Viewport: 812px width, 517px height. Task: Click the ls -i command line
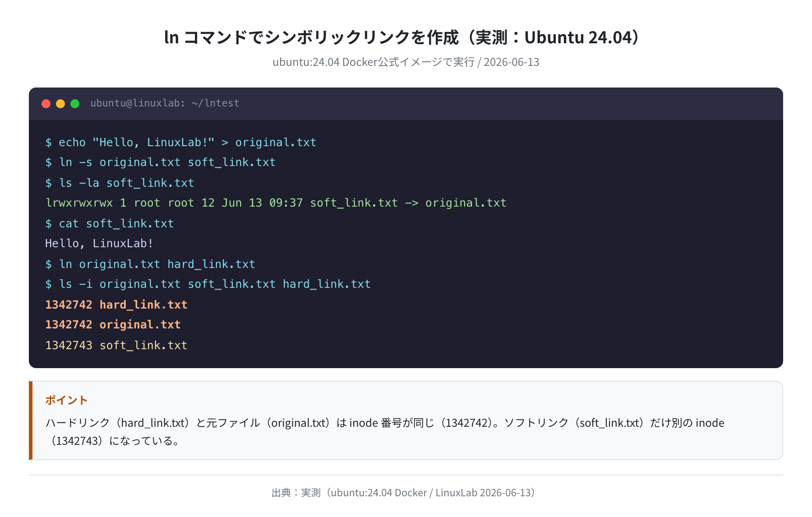click(x=208, y=284)
